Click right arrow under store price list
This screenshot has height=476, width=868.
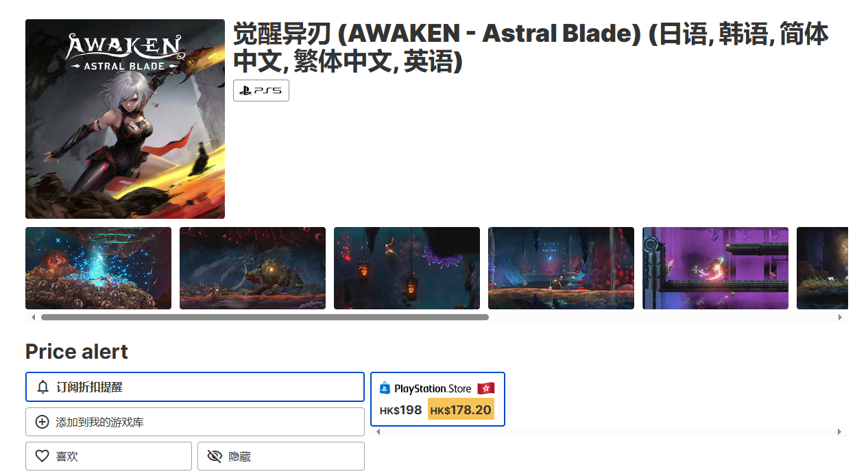point(839,431)
